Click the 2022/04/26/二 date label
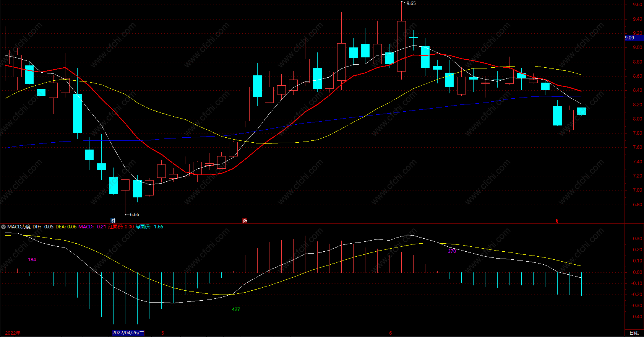This screenshot has width=644, height=337. [x=128, y=333]
